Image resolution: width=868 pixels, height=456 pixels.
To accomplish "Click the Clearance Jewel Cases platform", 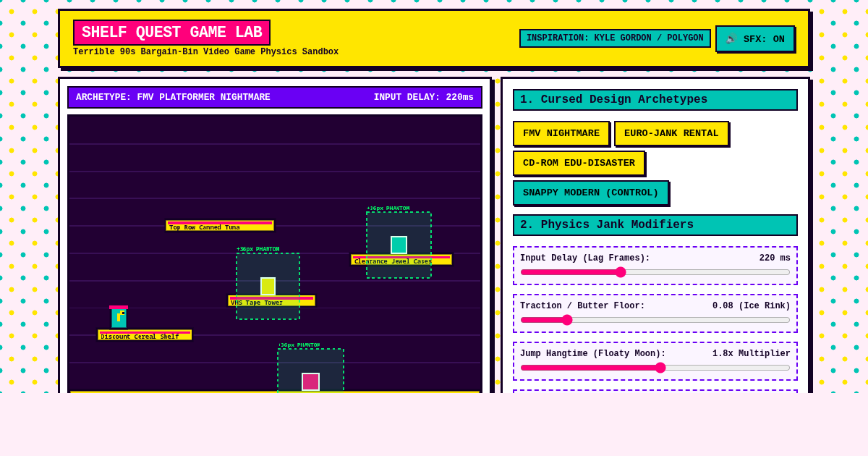I will 401,259.
